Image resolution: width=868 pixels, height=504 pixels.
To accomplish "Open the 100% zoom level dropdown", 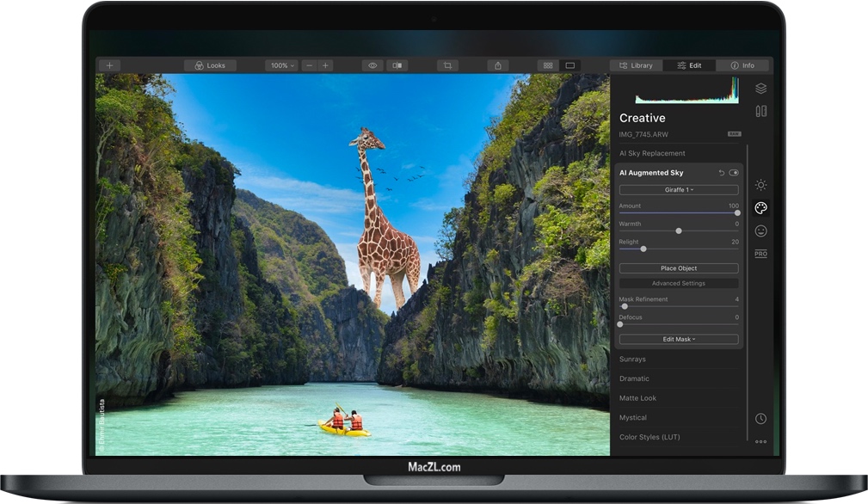I will pyautogui.click(x=281, y=65).
